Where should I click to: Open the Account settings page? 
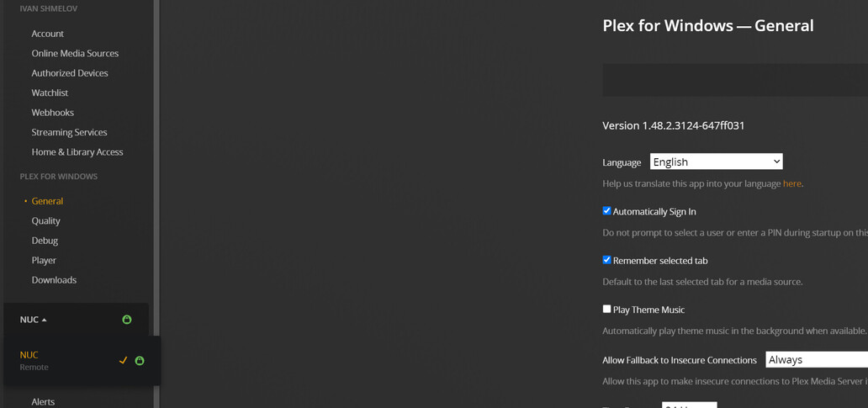pos(48,34)
